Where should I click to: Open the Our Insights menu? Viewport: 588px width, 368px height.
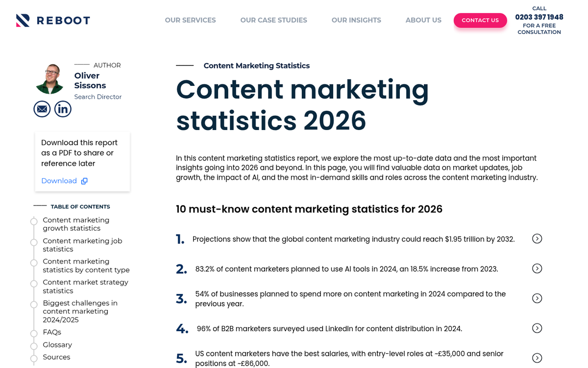tap(356, 20)
